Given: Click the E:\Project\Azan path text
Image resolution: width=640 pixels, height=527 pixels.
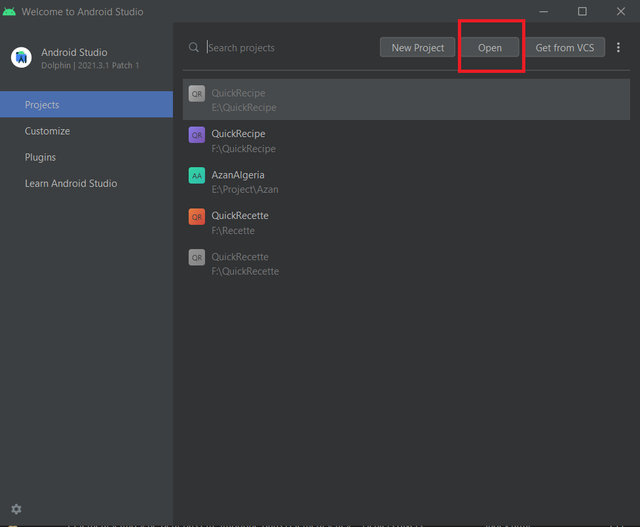Looking at the screenshot, I should coord(245,189).
